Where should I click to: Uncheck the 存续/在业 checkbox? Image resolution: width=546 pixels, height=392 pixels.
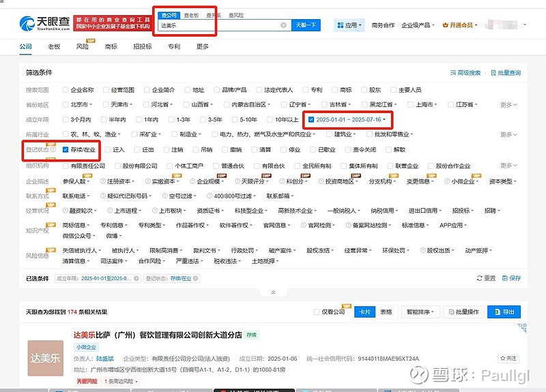(65, 149)
